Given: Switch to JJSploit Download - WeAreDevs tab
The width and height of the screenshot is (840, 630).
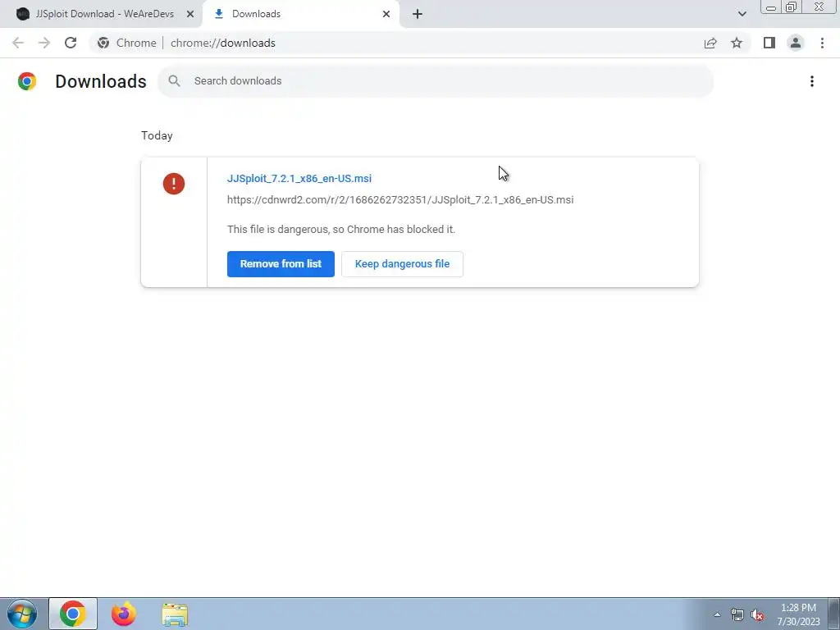Looking at the screenshot, I should [104, 14].
